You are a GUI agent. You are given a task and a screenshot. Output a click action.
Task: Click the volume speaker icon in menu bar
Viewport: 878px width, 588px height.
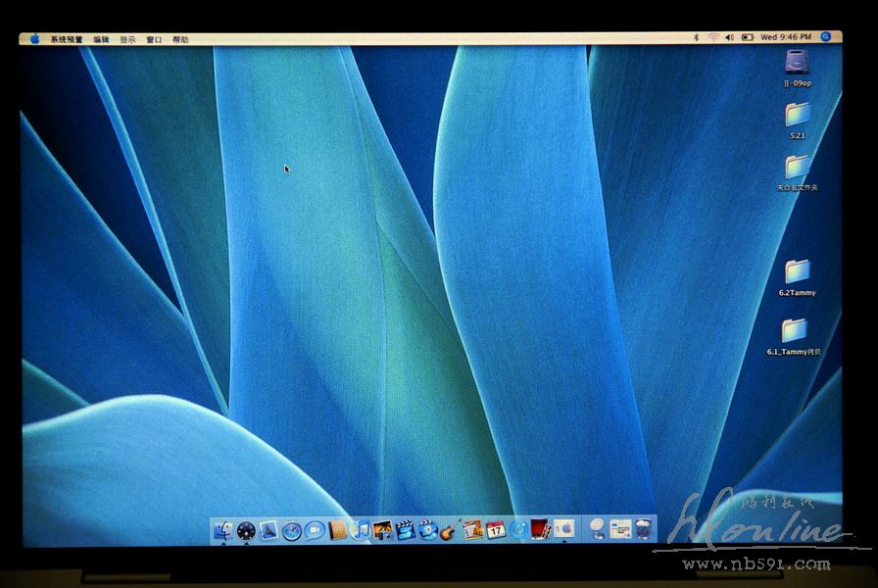point(730,37)
